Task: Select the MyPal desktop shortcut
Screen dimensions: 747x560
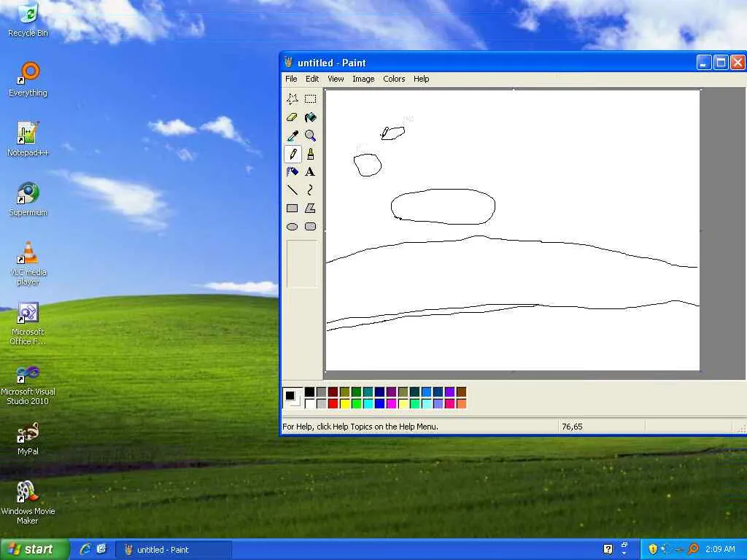Action: (28, 438)
